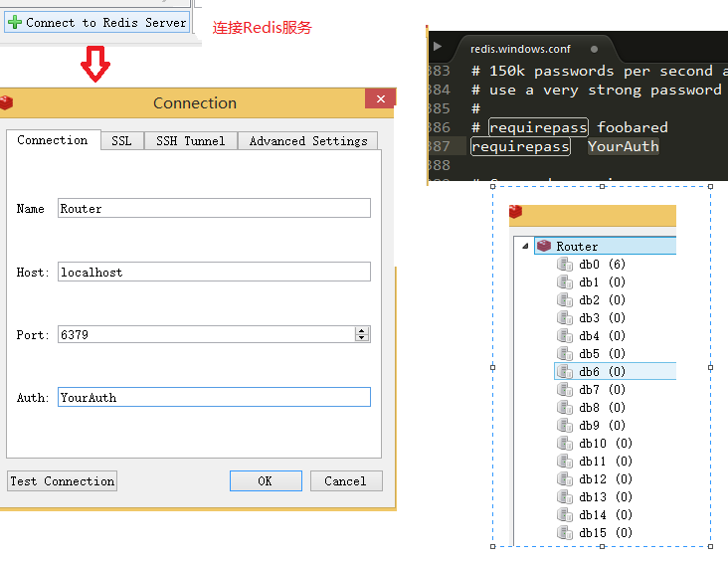
Task: Click the db7 database icon
Action: pyautogui.click(x=565, y=390)
